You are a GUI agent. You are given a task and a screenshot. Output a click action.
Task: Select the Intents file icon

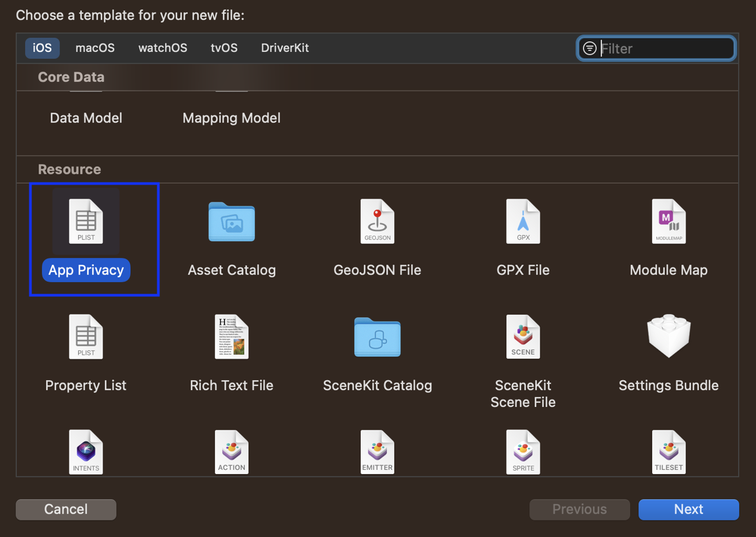coord(86,452)
